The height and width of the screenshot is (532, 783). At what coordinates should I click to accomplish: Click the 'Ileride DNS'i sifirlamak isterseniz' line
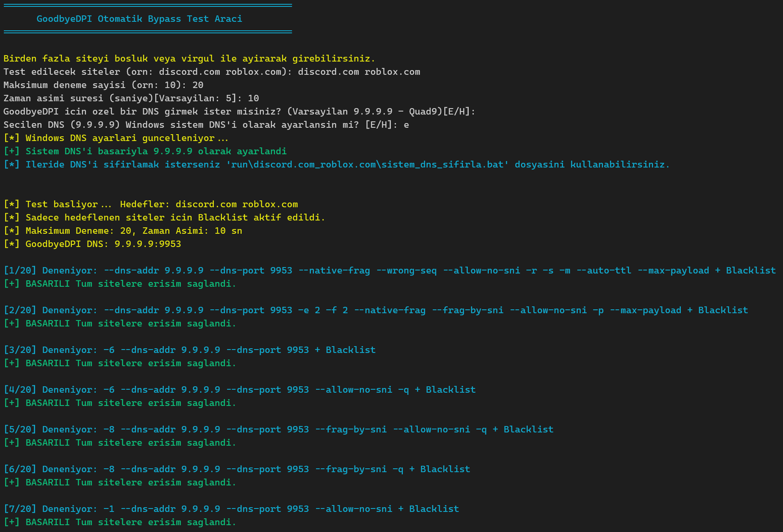click(337, 165)
